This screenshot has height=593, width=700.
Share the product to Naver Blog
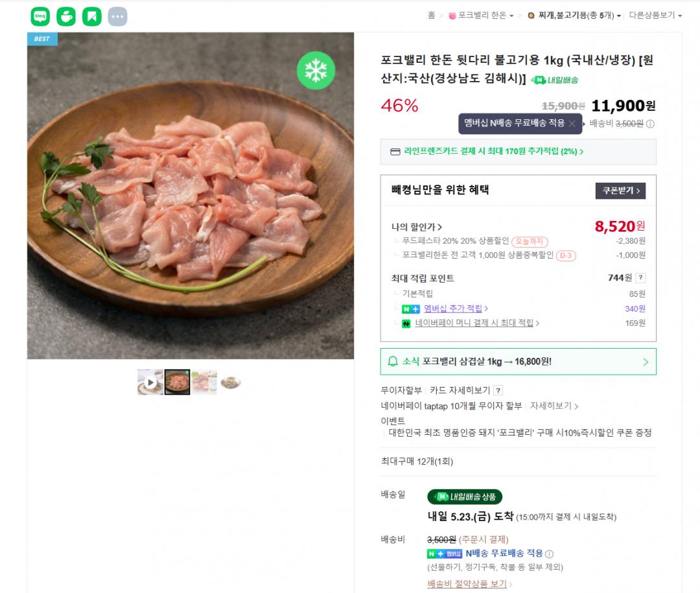[40, 16]
